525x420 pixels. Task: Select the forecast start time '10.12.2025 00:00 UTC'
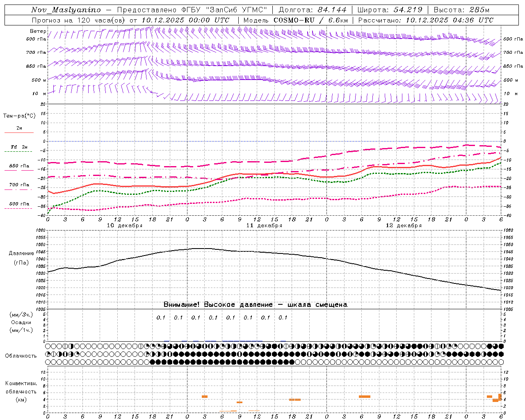tap(185, 20)
